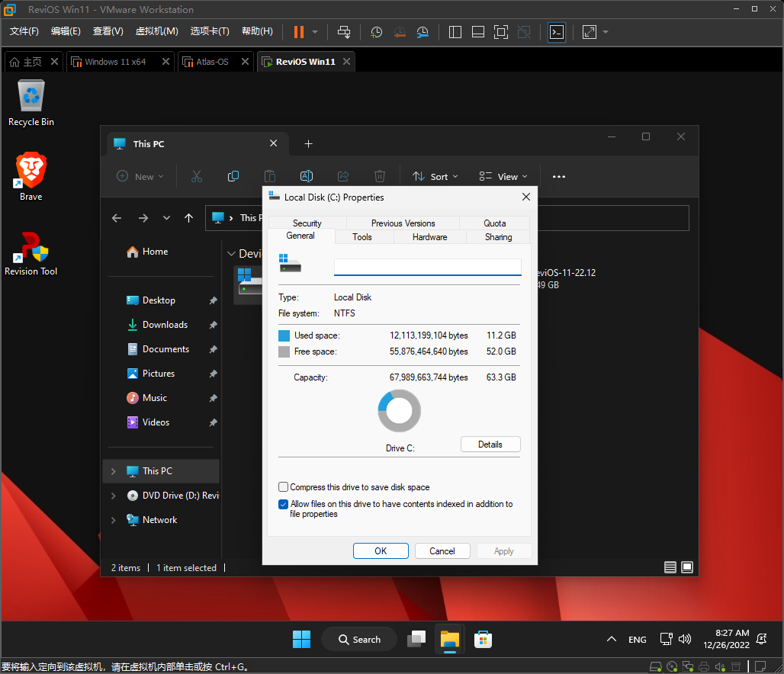
Task: Open the Sort dropdown menu
Action: [x=435, y=176]
